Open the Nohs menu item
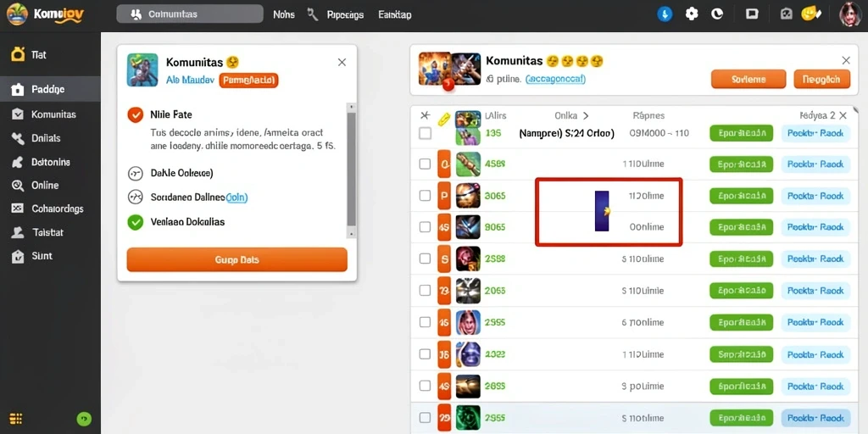This screenshot has width=868, height=434. click(284, 15)
